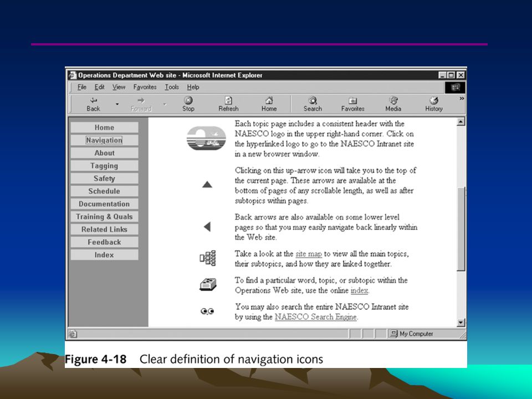Click the status bar page icon
Viewport: 532px width, 399px height.
click(x=73, y=334)
